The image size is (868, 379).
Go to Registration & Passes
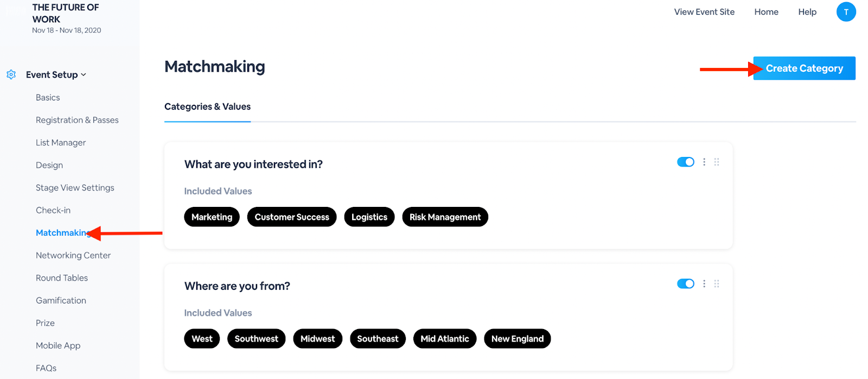[x=77, y=120]
